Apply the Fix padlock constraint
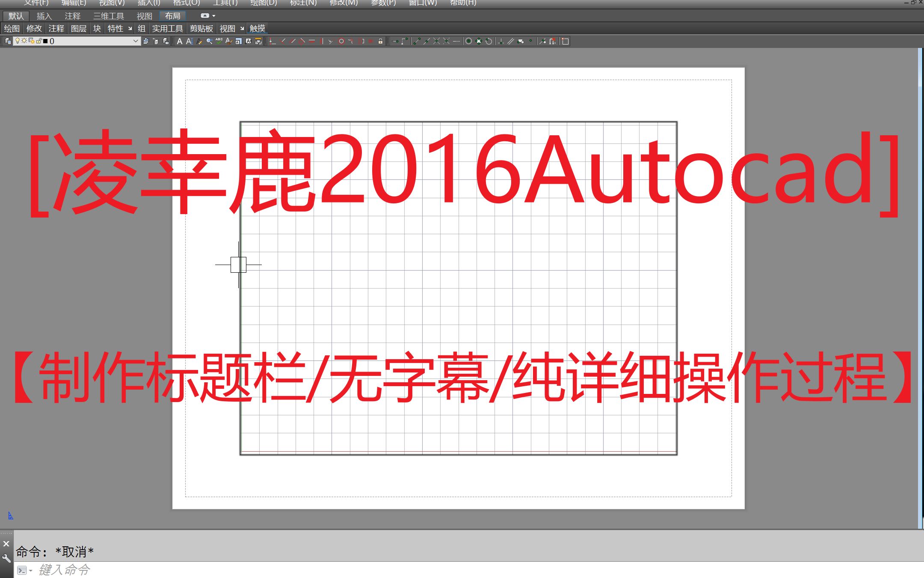Viewport: 924px width, 578px height. click(380, 41)
